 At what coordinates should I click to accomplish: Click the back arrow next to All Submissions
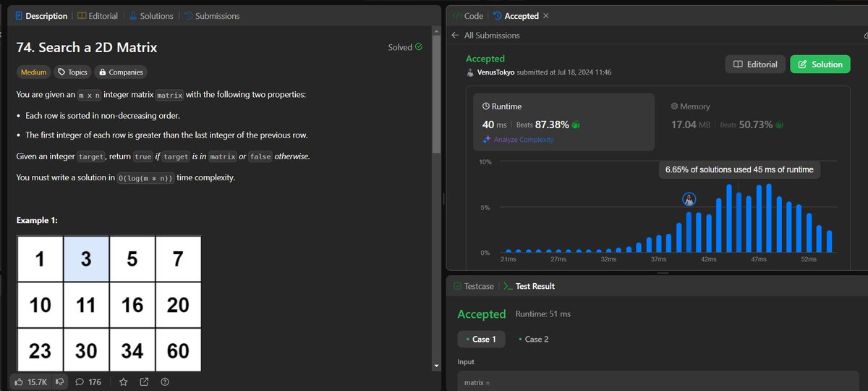point(455,35)
